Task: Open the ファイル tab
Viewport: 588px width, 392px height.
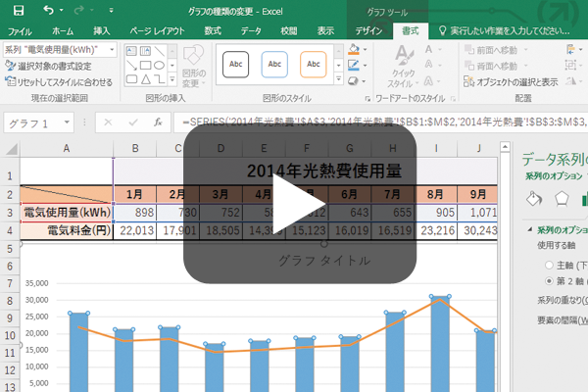Action: coord(20,31)
